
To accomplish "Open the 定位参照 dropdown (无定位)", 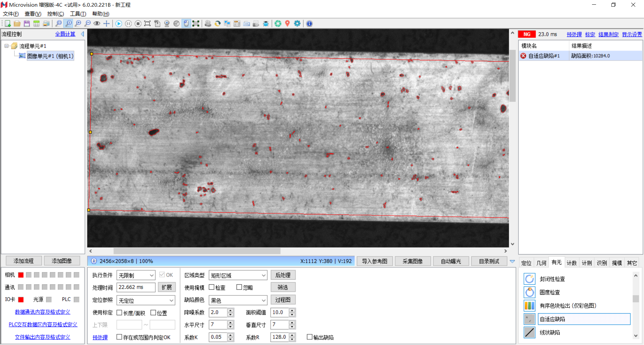I will 146,300.
